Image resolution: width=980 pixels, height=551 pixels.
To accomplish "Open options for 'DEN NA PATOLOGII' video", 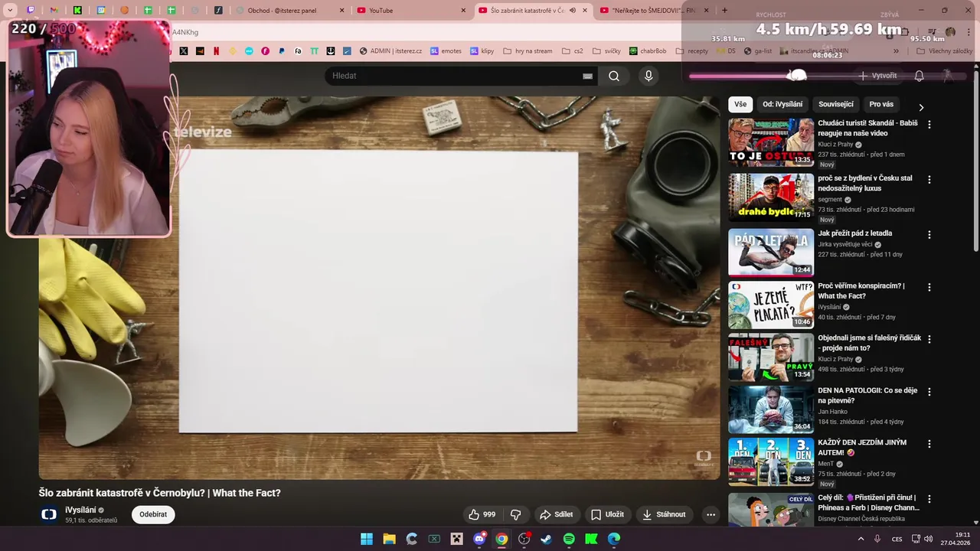I will click(x=929, y=392).
